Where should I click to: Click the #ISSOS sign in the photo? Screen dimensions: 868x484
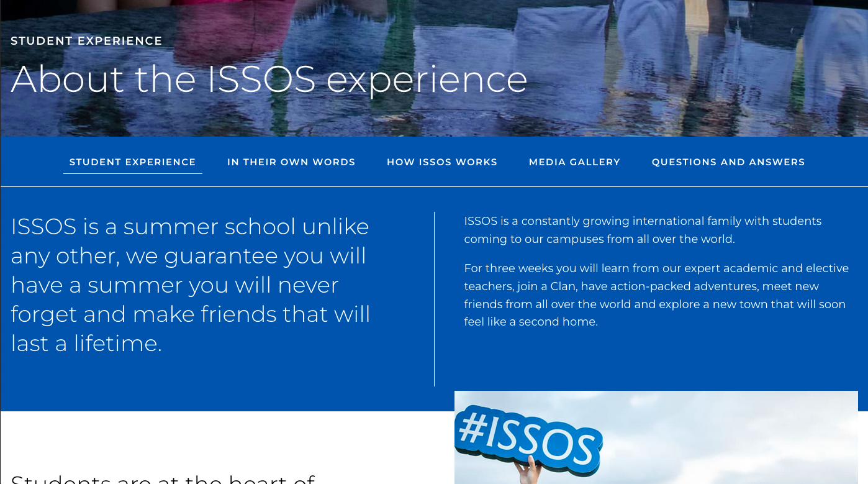(x=528, y=434)
